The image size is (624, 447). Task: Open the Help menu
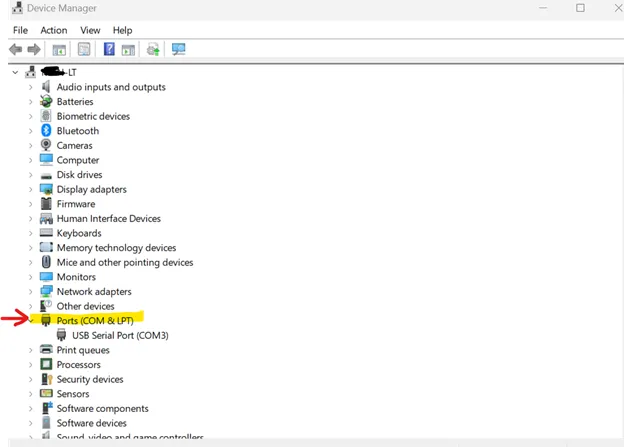coord(122,30)
